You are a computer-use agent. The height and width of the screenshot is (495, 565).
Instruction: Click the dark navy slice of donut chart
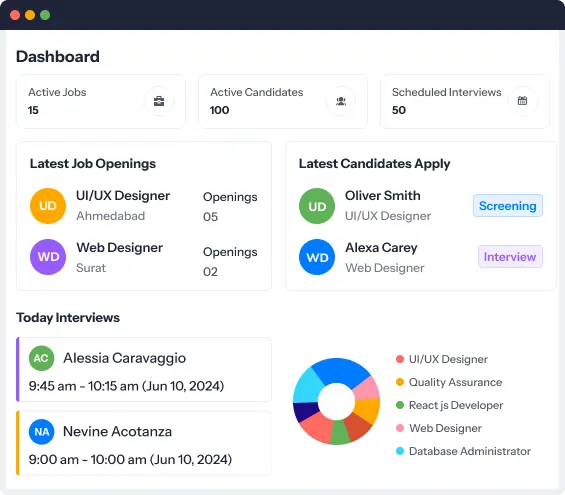305,411
